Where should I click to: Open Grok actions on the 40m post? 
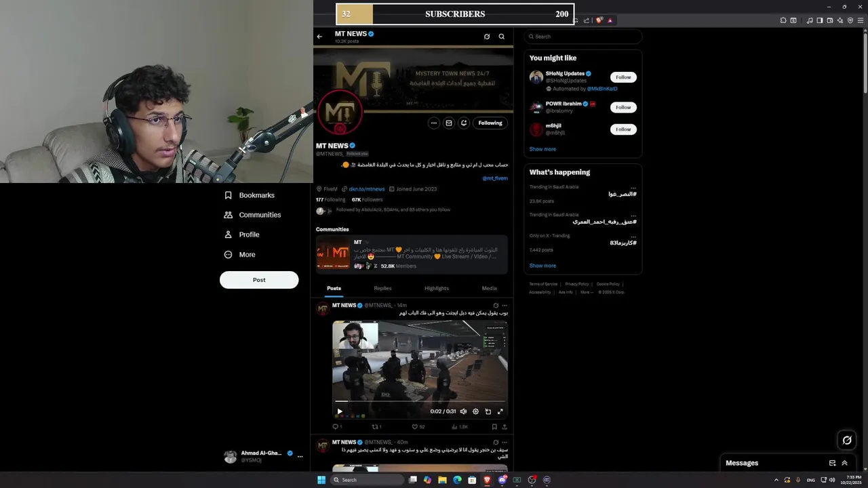[x=496, y=442]
